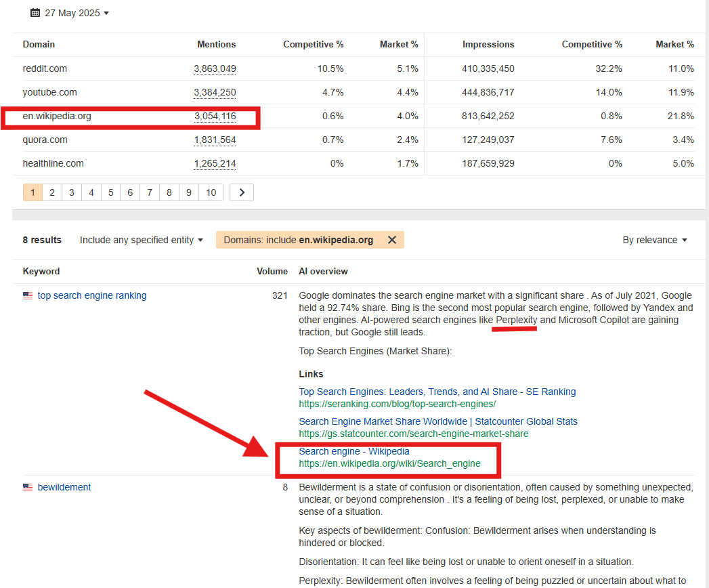The height and width of the screenshot is (588, 709).
Task: Open the seranking.com blog URL
Action: (x=397, y=404)
